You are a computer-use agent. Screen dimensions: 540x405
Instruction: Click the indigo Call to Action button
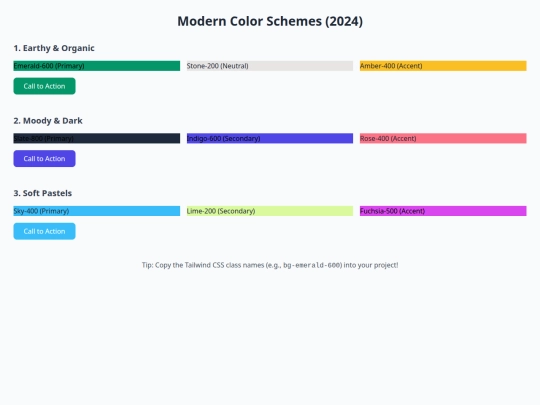44,159
